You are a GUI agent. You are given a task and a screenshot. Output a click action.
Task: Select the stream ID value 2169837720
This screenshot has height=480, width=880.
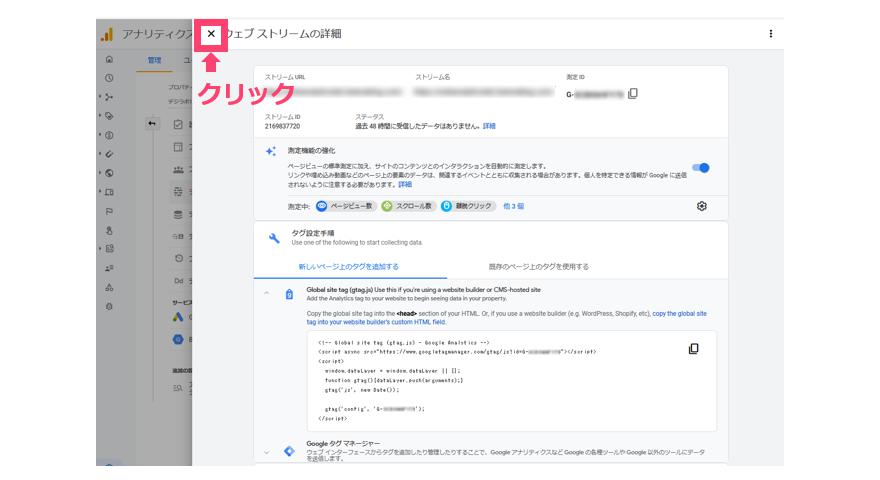coord(282,126)
